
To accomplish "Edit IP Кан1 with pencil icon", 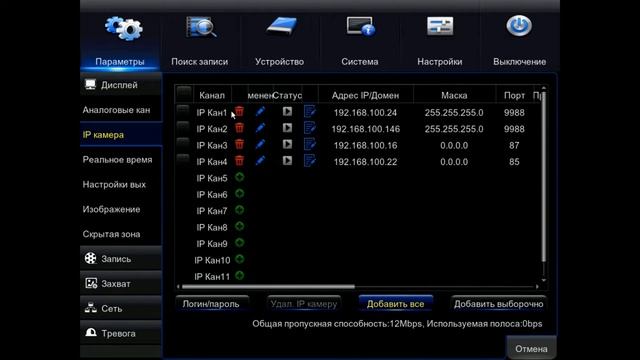I will pos(260,111).
